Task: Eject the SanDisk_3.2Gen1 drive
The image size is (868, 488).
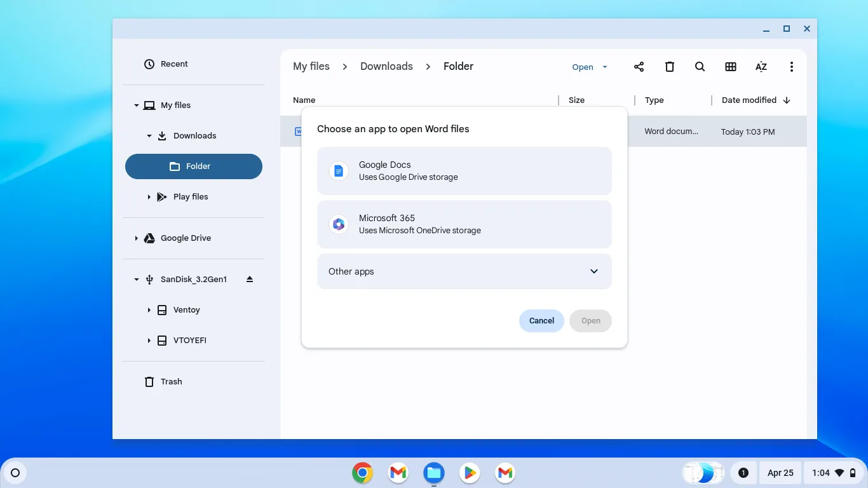Action: pos(250,279)
